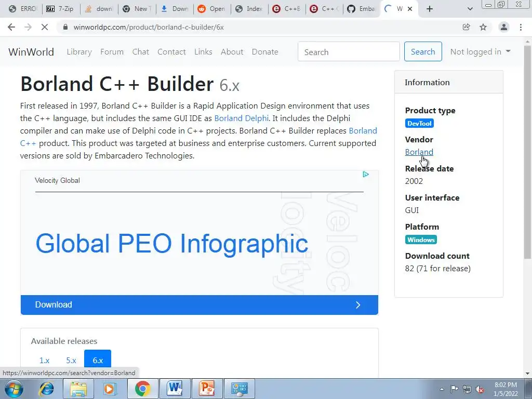Viewport: 532px width, 399px height.
Task: Click the Windows platform badge
Action: tap(421, 240)
